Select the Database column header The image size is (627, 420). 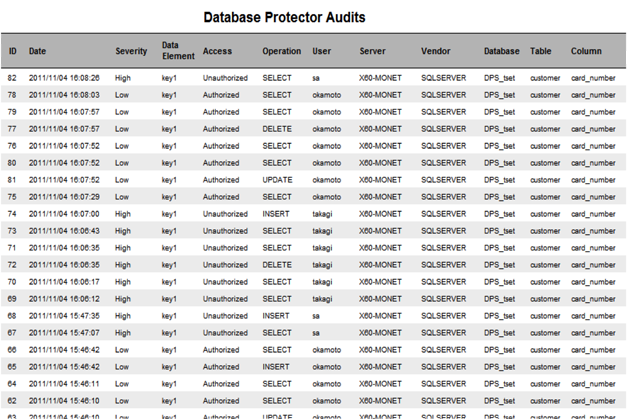pyautogui.click(x=501, y=50)
